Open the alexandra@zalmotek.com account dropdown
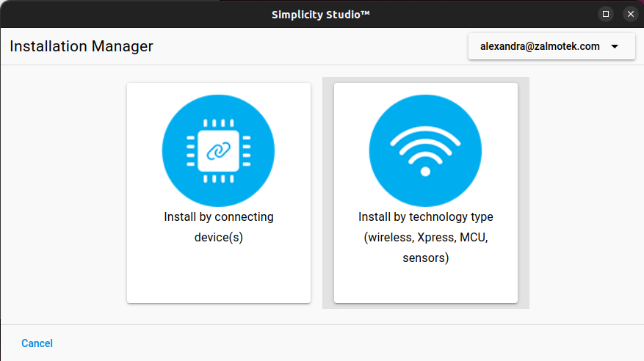This screenshot has height=361, width=644. pos(551,46)
